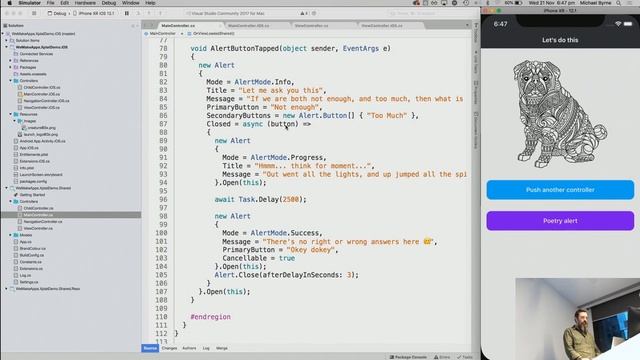This screenshot has width=640, height=360.
Task: Tap 'Push another controller' in the simulator
Action: [x=560, y=190]
